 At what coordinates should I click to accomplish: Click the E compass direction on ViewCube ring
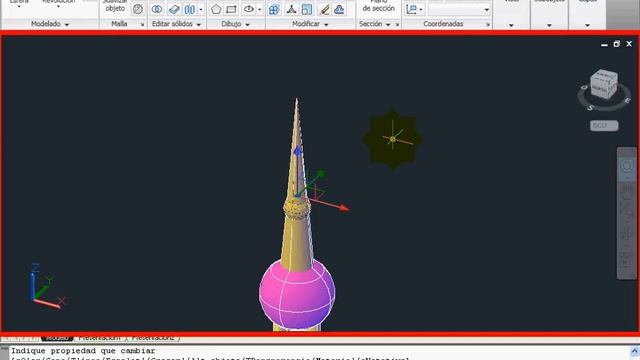[627, 100]
